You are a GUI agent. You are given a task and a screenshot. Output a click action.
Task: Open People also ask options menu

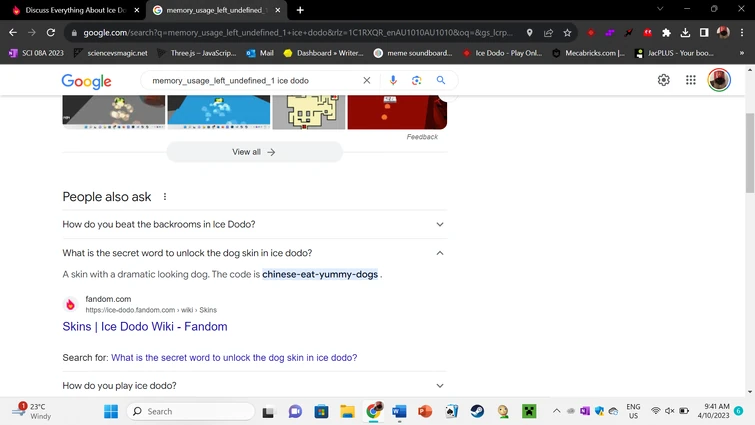pyautogui.click(x=165, y=196)
